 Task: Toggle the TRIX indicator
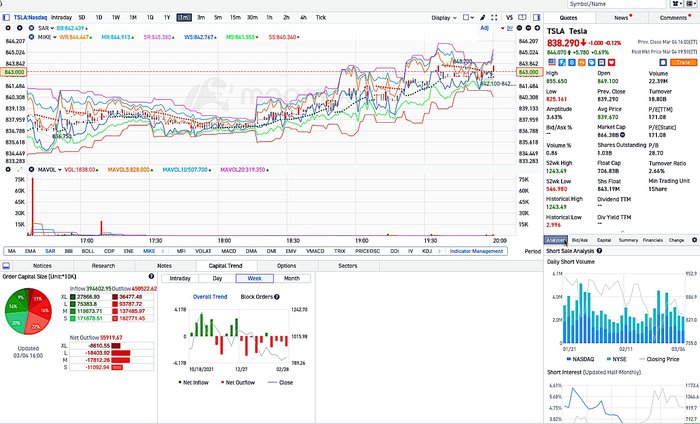340,251
